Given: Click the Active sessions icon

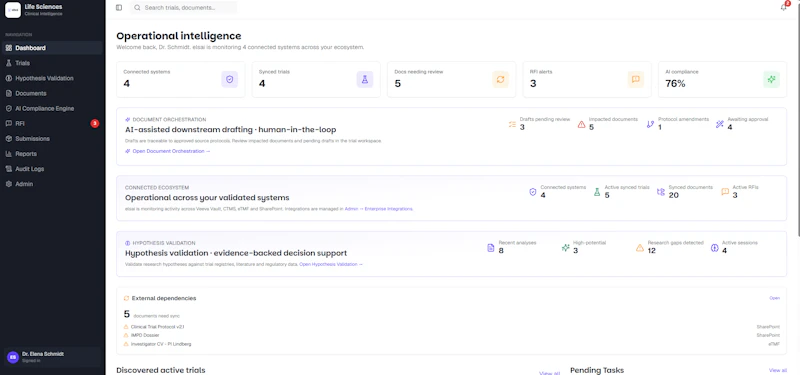Looking at the screenshot, I should coord(714,247).
